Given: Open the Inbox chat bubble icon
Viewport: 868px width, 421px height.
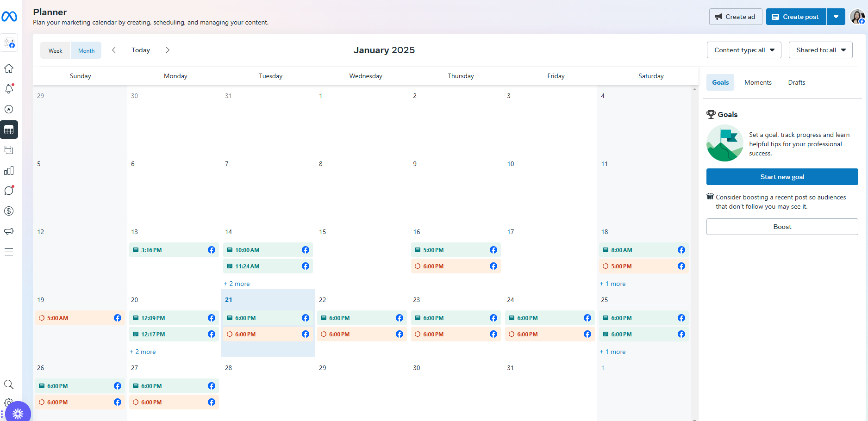Looking at the screenshot, I should click(9, 191).
